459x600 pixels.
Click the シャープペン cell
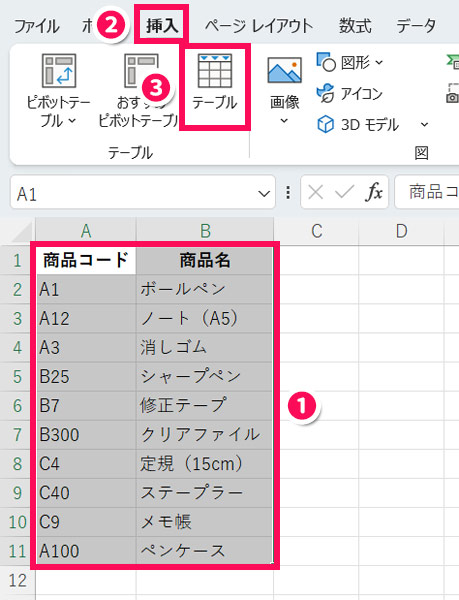(205, 377)
